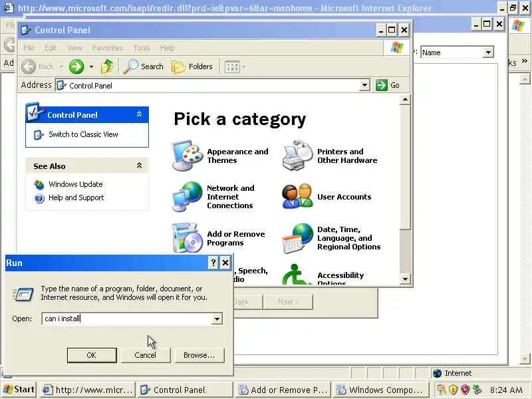532x399 pixels.
Task: Open the Views dropdown arrow
Action: tap(243, 67)
